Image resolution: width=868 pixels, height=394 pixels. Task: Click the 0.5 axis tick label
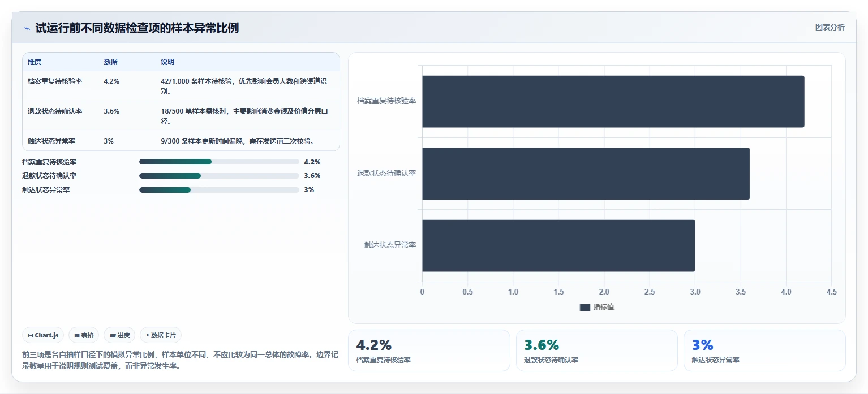468,292
